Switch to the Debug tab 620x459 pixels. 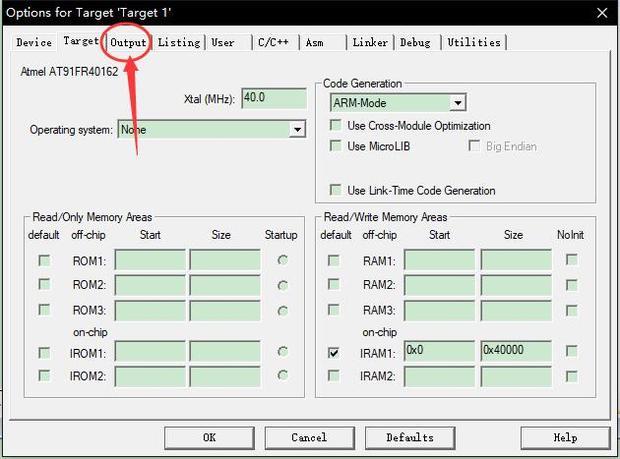click(415, 43)
